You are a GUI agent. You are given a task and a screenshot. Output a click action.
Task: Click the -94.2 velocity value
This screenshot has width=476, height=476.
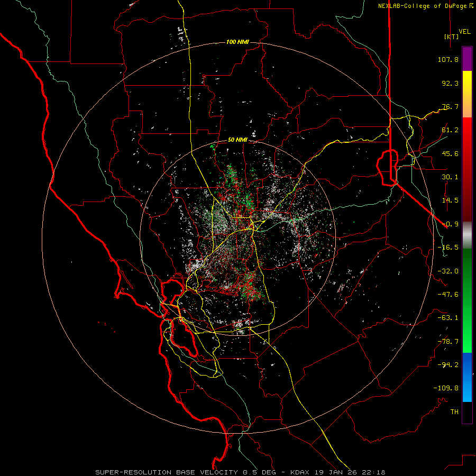point(448,365)
